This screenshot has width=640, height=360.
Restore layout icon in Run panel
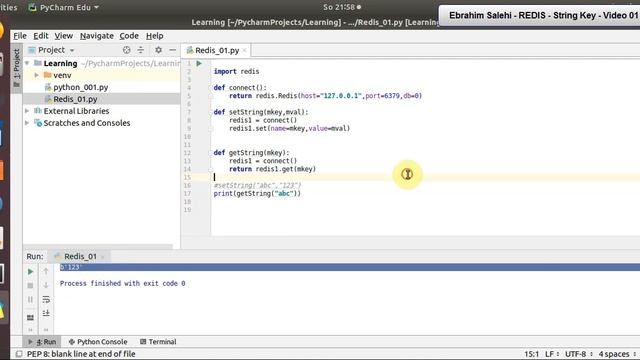[30, 317]
